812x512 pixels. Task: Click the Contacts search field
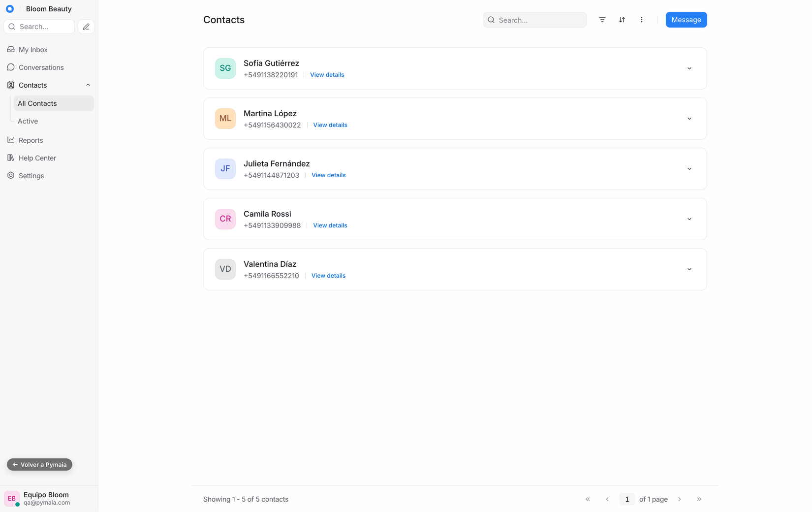pos(535,20)
